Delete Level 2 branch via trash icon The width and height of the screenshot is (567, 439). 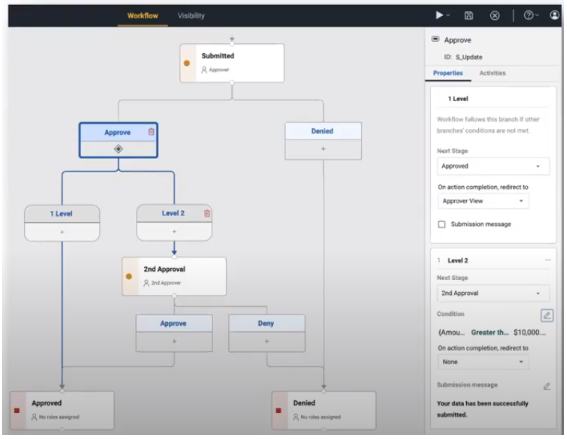coord(207,213)
